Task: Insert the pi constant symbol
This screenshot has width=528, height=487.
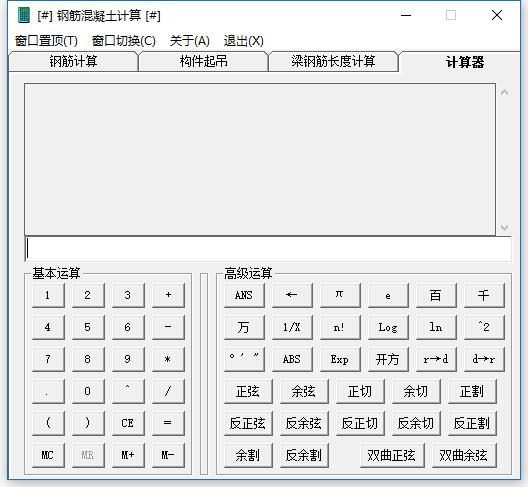Action: 340,295
